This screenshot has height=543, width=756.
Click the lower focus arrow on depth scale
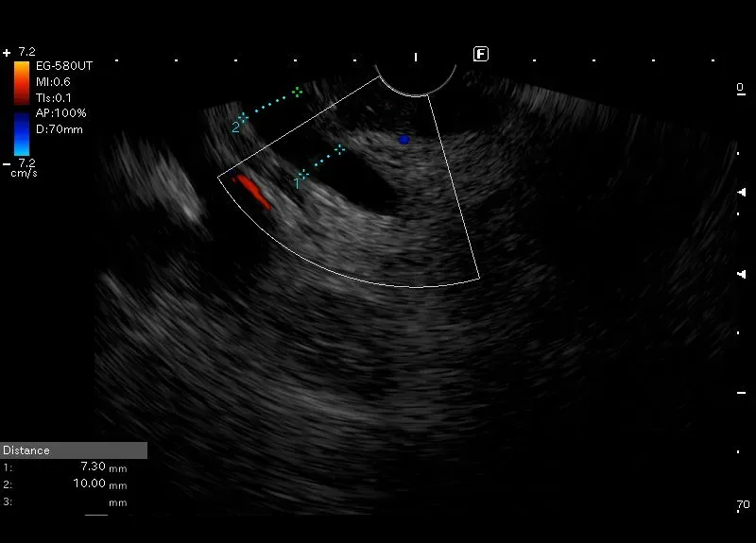(740, 273)
